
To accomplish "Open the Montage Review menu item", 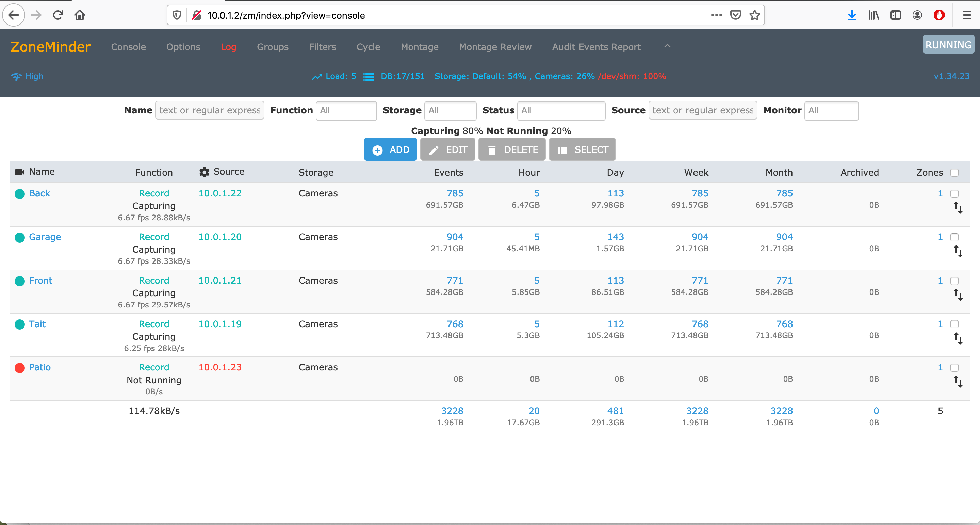I will [x=495, y=47].
